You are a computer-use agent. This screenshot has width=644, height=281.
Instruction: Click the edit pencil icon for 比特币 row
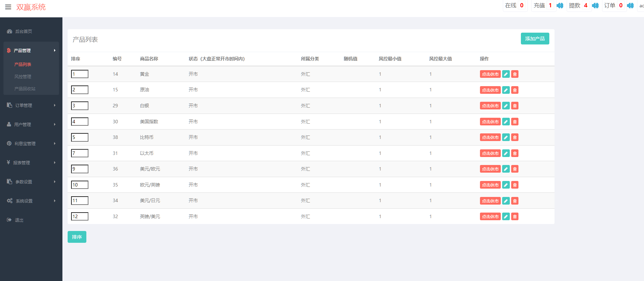tap(506, 138)
